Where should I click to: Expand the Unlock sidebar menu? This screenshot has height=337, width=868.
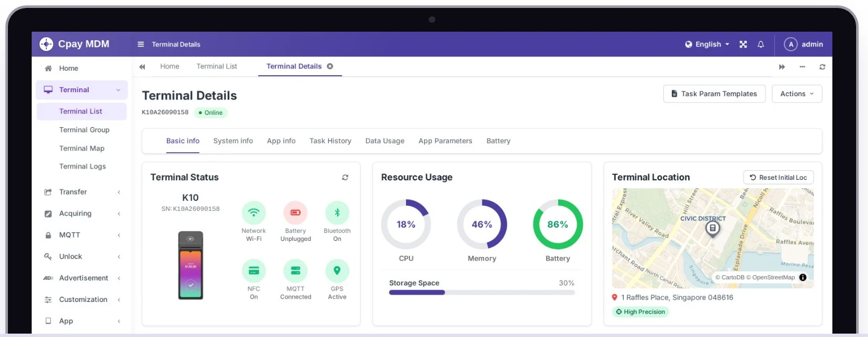pos(82,257)
